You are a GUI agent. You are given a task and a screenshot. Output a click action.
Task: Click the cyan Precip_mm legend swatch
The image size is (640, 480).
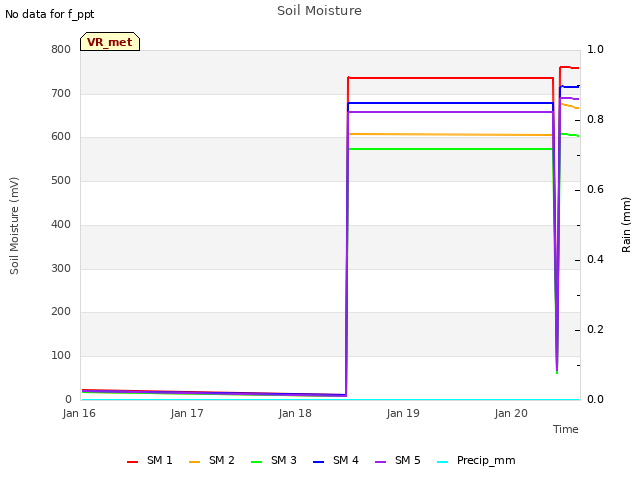442,462
